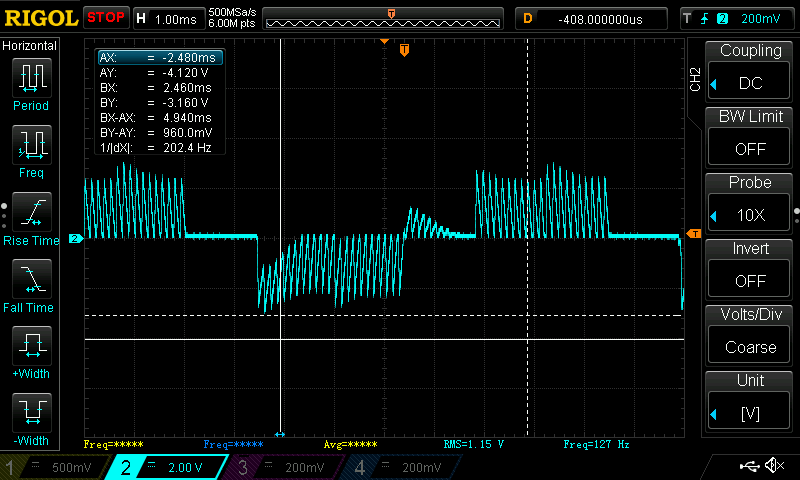Switch to channel 3 tab
Viewport: 800px width, 480px height.
282,467
